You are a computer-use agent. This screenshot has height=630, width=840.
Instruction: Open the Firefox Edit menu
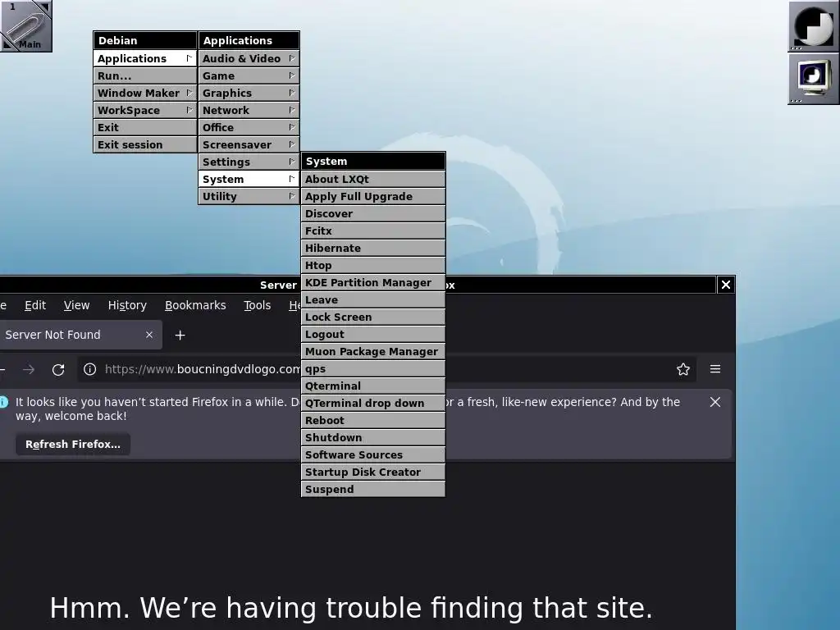coord(35,305)
